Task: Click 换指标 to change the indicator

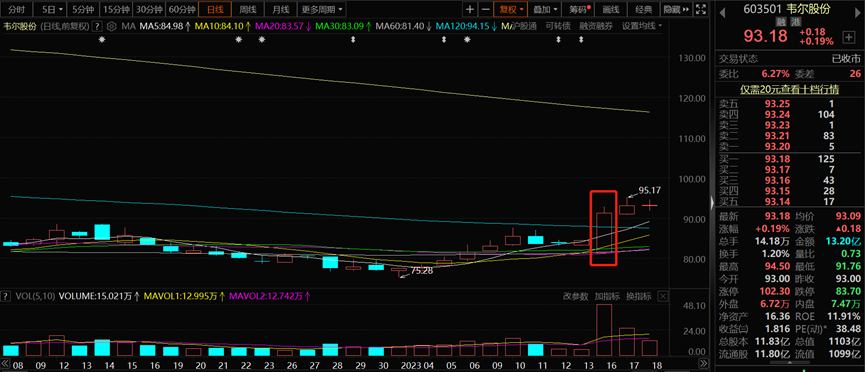Action: (x=639, y=296)
